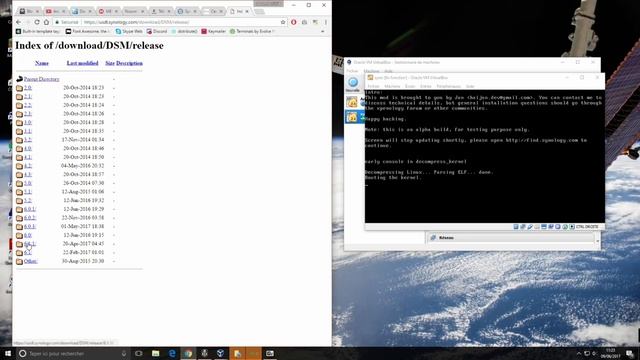The height and width of the screenshot is (360, 640).
Task: Close the active Index browser tab
Action: pos(247,11)
